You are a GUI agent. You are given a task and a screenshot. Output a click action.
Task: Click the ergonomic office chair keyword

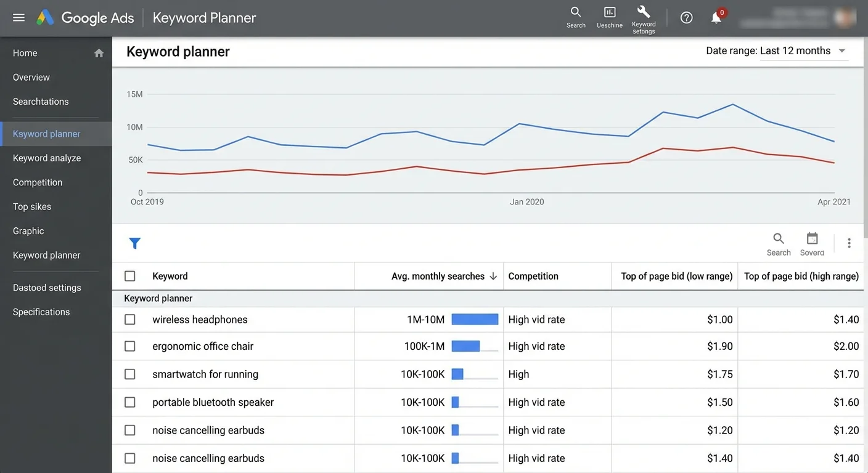pos(203,346)
